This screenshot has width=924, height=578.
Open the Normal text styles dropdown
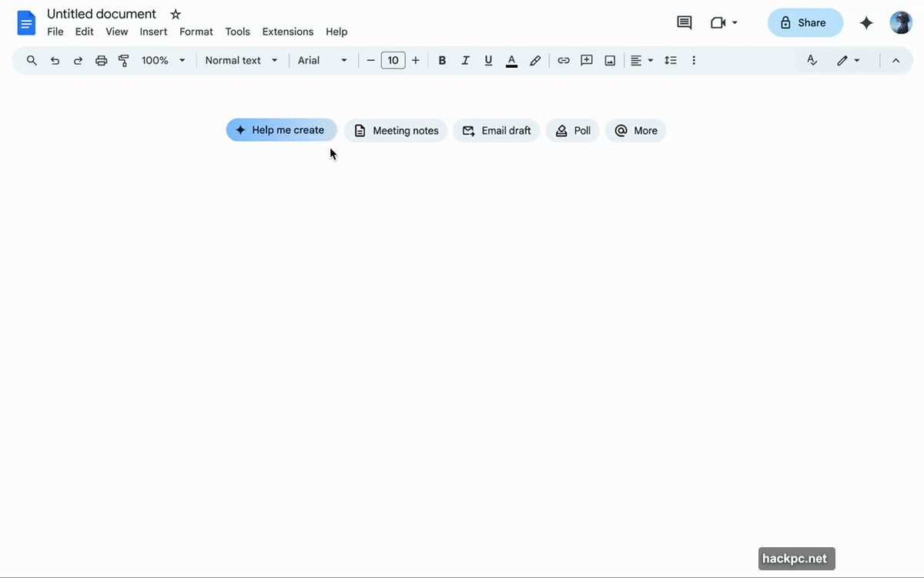241,60
